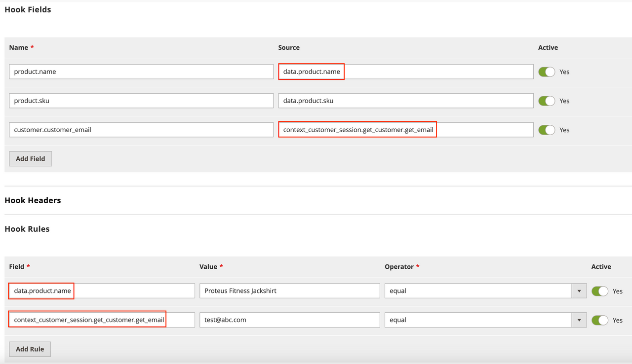632x364 pixels.
Task: Toggle the Active switch on the product.sku row
Action: (547, 101)
